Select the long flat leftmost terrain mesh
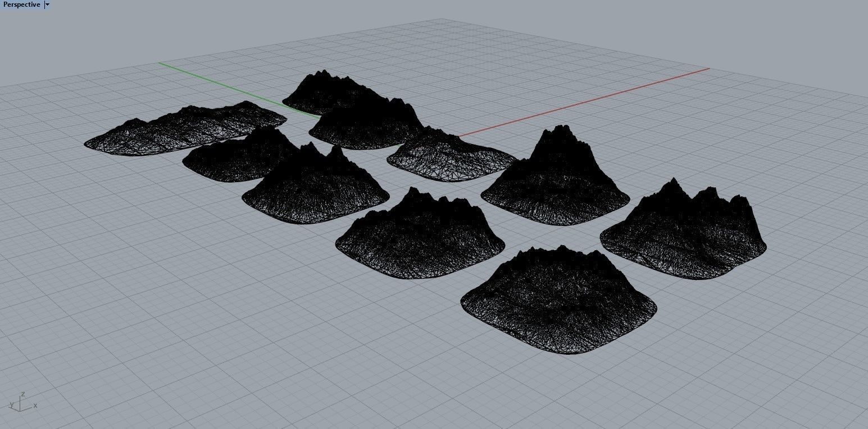The image size is (868, 429). pos(185,128)
